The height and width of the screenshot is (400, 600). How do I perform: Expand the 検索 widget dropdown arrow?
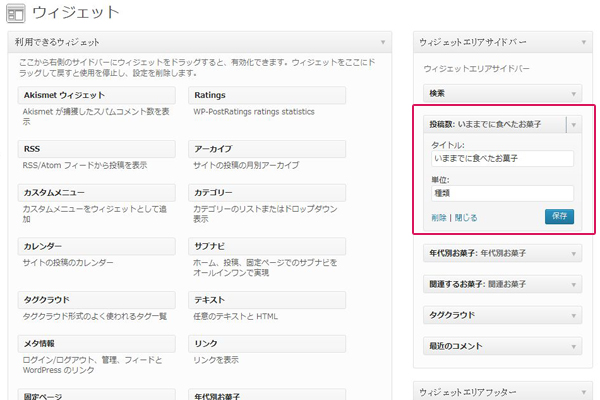click(574, 94)
